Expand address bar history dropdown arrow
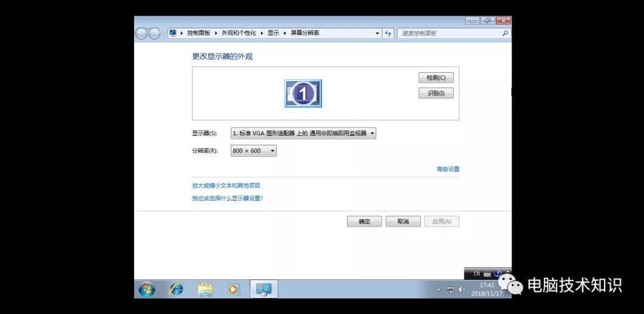Viewport: 644px width, 314px height. pos(377,33)
